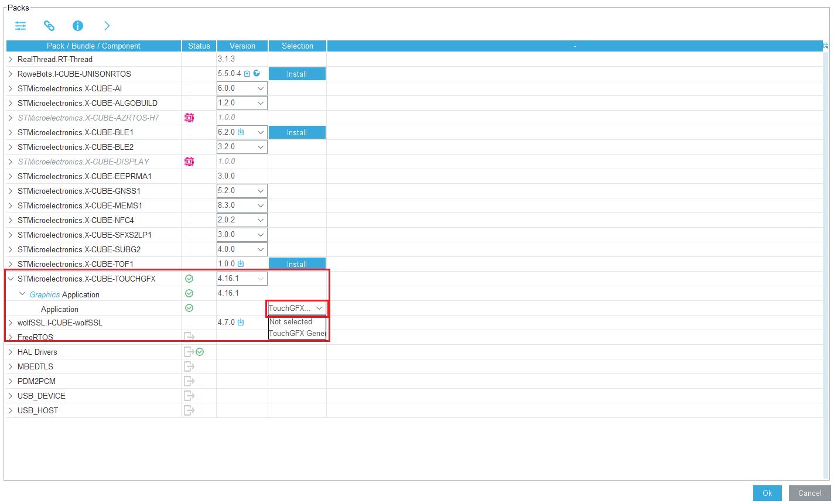834x504 pixels.
Task: Click green check status of X-CUBE-TOUCHGFX
Action: [x=189, y=279]
